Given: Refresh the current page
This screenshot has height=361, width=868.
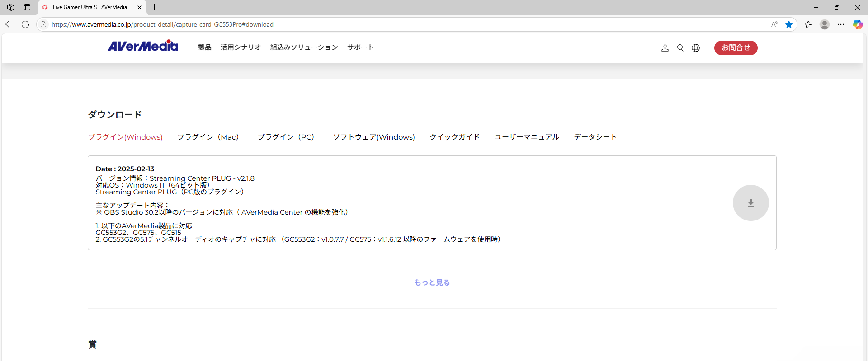Looking at the screenshot, I should pyautogui.click(x=25, y=24).
